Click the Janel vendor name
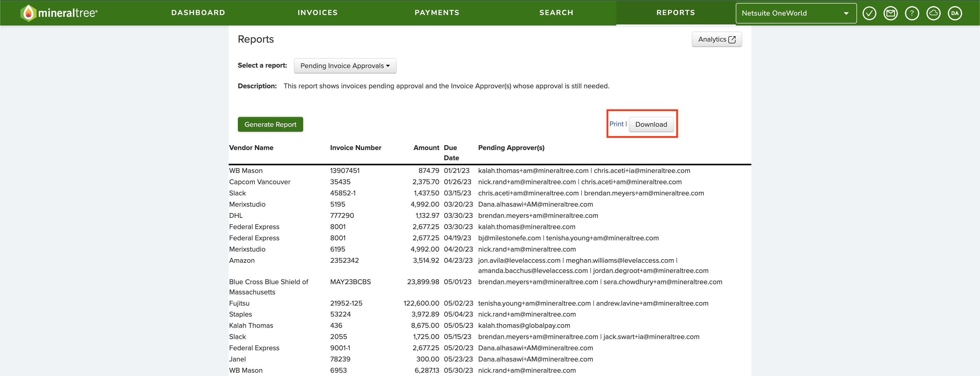 [237, 359]
